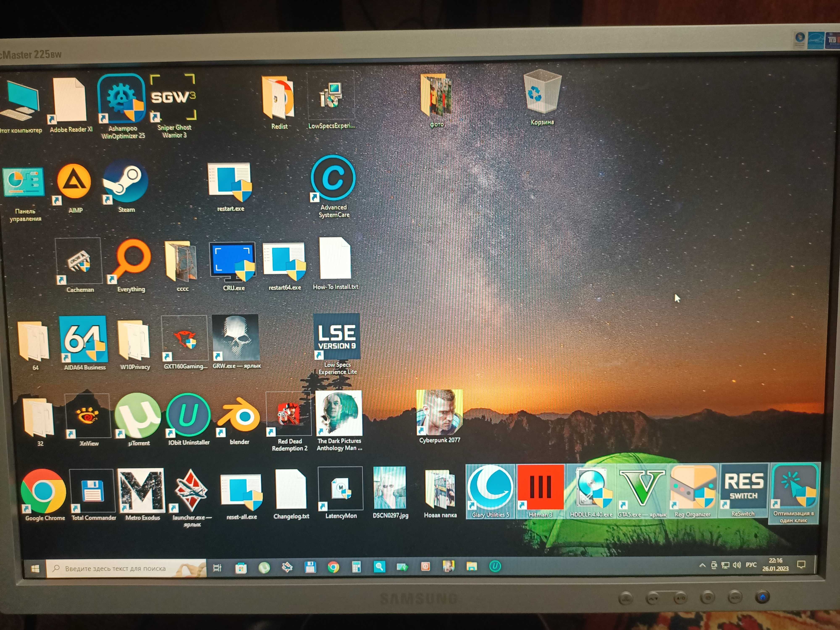Open the Windows Start menu
Screen dimensions: 840x630
pos(35,568)
